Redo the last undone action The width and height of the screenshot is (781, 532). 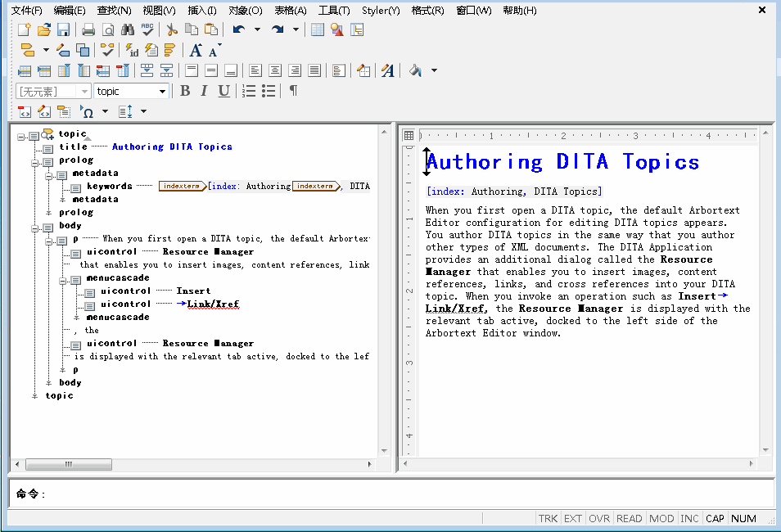(278, 30)
